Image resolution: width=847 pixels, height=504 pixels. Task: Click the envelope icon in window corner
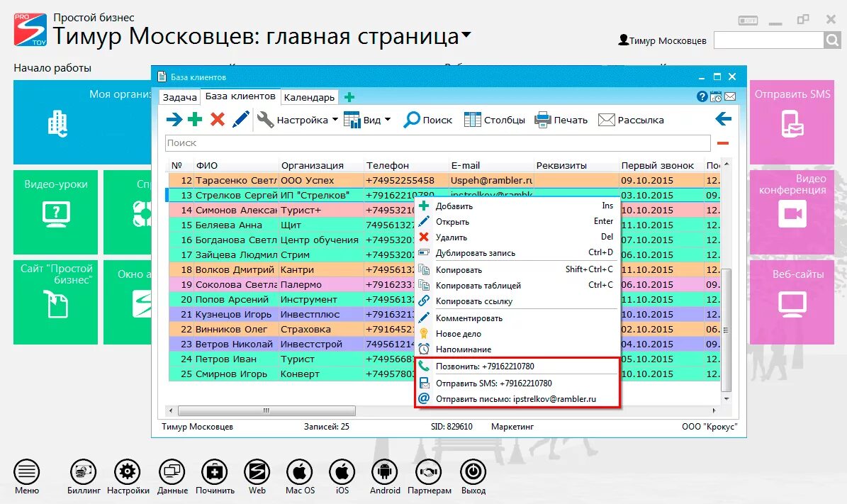(x=730, y=96)
